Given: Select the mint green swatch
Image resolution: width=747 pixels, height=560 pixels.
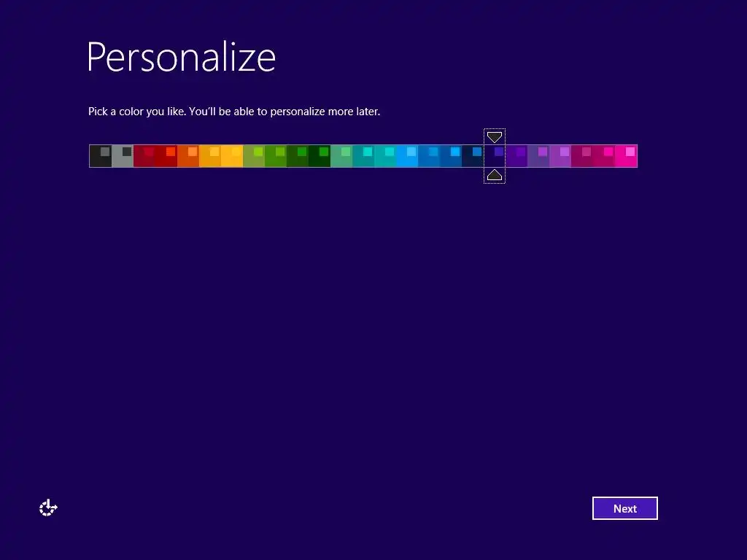Looking at the screenshot, I should (341, 156).
